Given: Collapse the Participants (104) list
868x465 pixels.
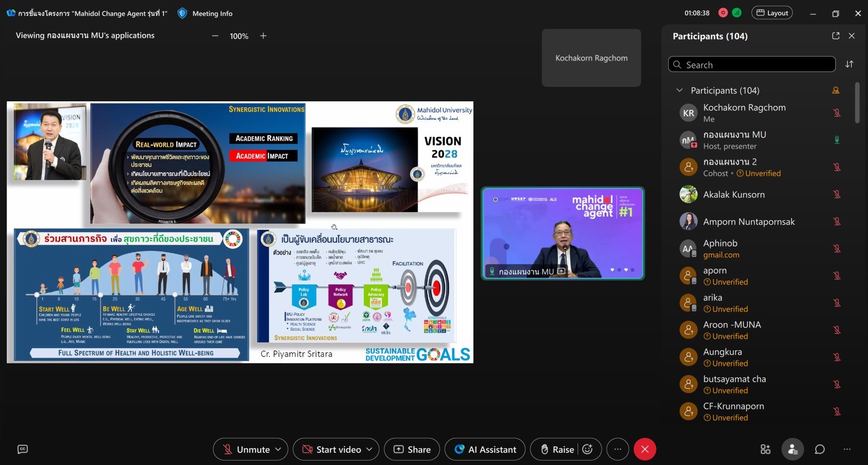Looking at the screenshot, I should [680, 90].
